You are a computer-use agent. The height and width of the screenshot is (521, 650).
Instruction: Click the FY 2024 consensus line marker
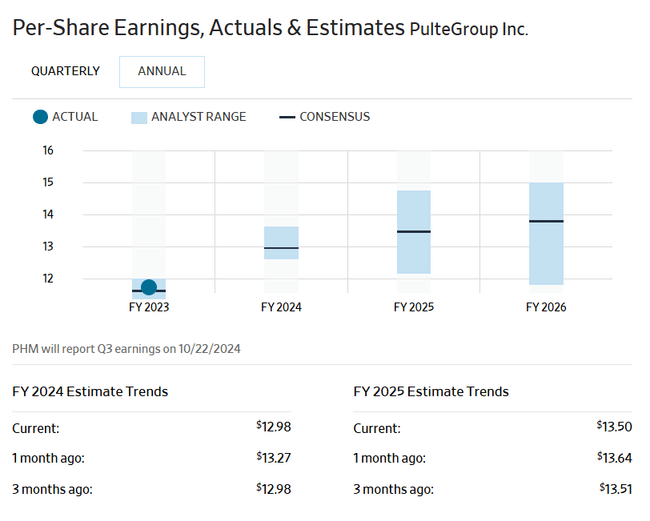tap(281, 247)
